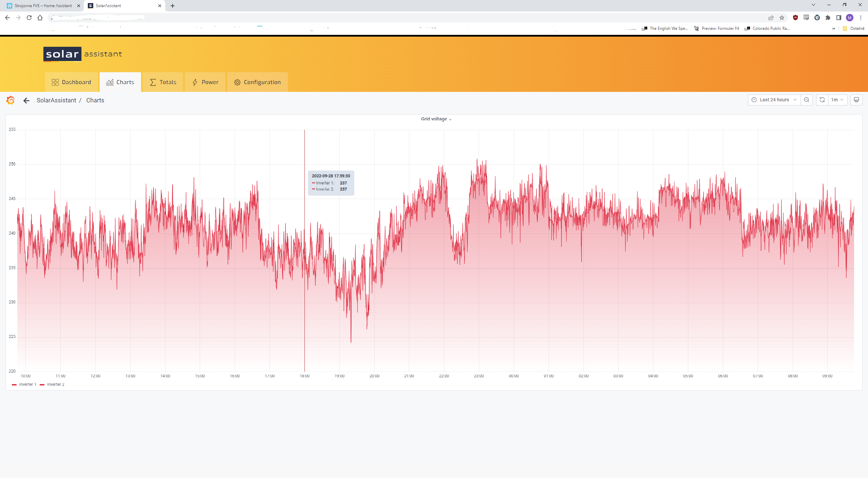Image resolution: width=868 pixels, height=478 pixels.
Task: Open The English We Speak bookmark
Action: [665, 28]
